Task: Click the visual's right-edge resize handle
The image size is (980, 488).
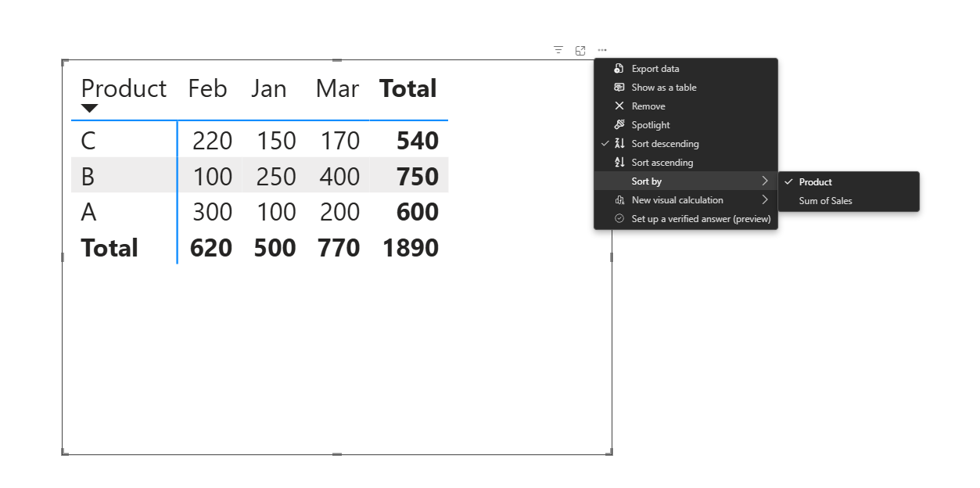Action: (x=611, y=257)
